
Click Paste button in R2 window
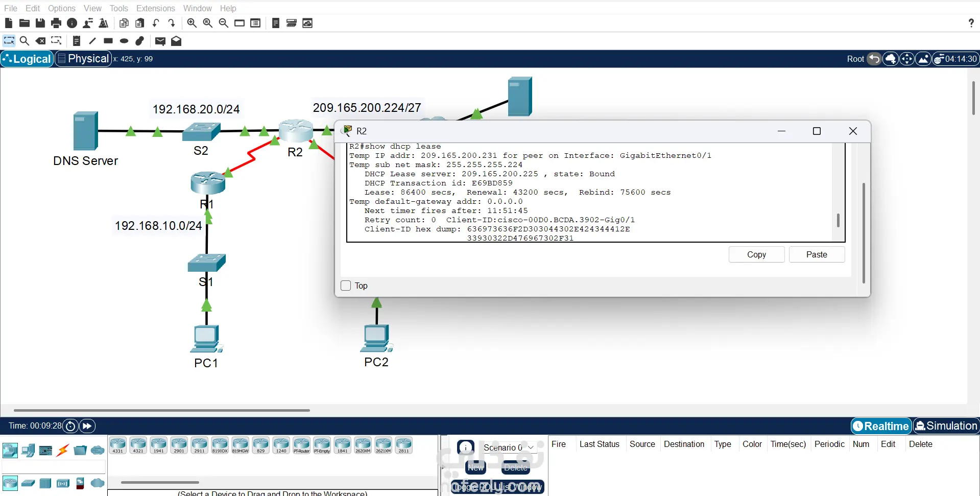click(817, 254)
